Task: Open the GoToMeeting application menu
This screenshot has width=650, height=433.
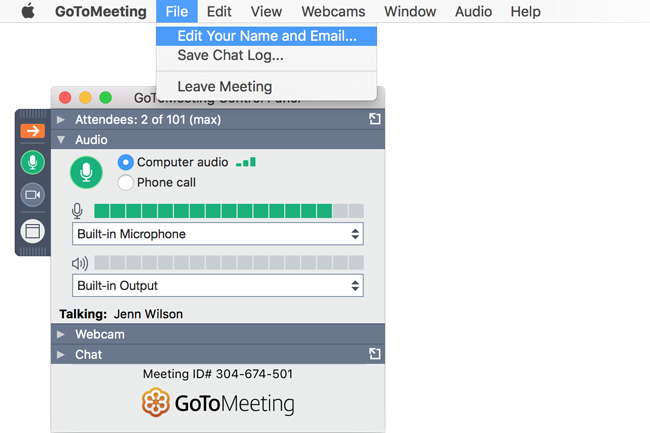Action: click(x=101, y=11)
